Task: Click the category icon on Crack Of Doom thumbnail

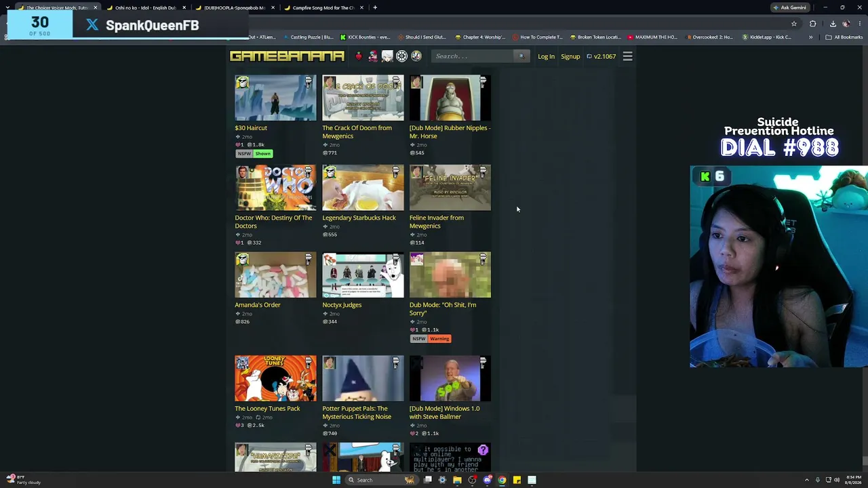Action: tap(396, 82)
